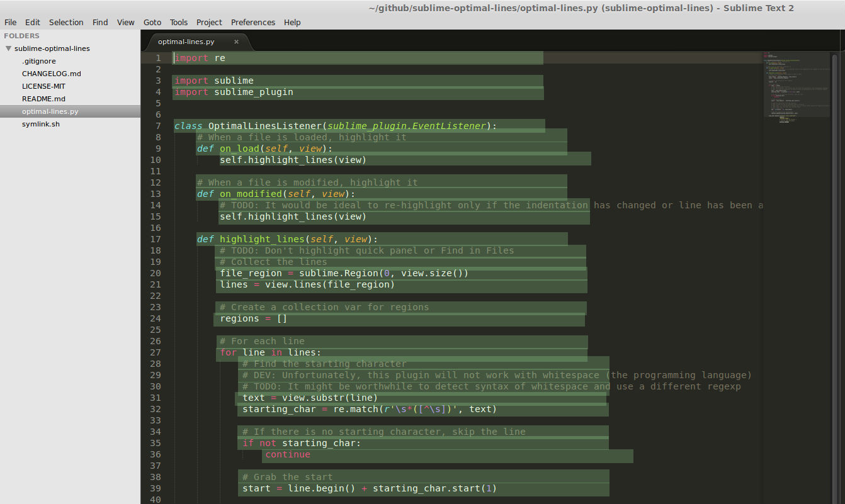Click the minimap code preview
The height and width of the screenshot is (504, 845).
pos(797,88)
